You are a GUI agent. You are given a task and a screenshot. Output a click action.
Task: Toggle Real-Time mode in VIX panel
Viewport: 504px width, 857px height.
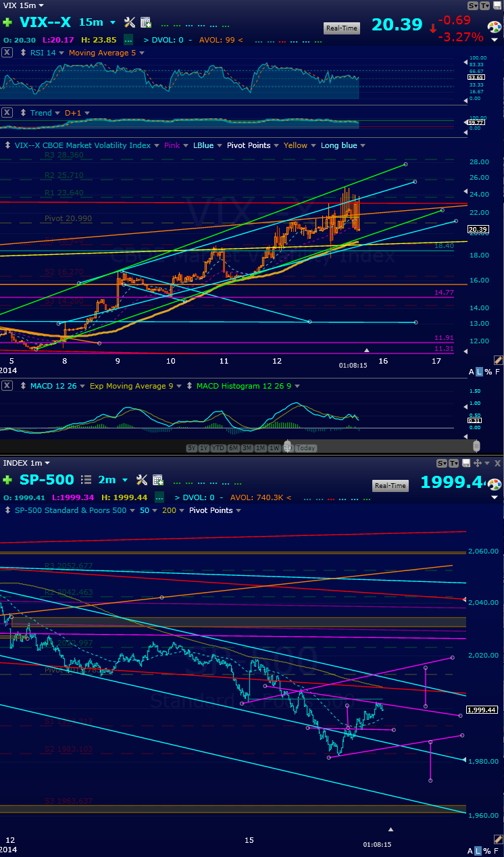[x=342, y=28]
